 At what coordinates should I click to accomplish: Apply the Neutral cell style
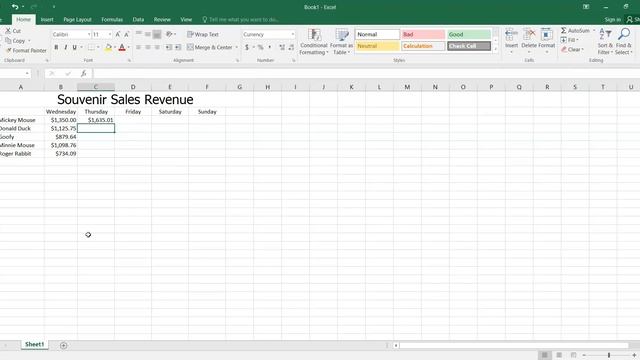point(377,46)
